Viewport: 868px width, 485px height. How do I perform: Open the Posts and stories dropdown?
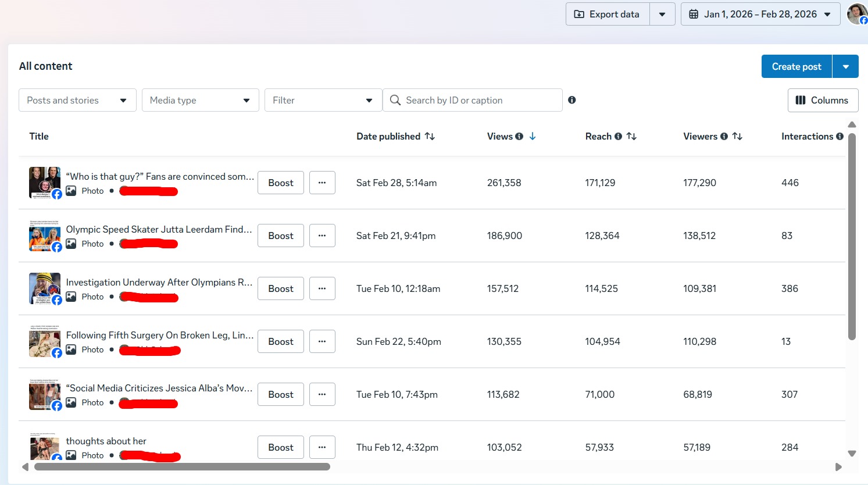(77, 100)
